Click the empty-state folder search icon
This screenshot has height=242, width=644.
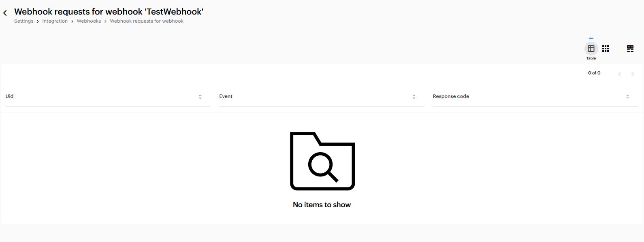click(x=322, y=161)
